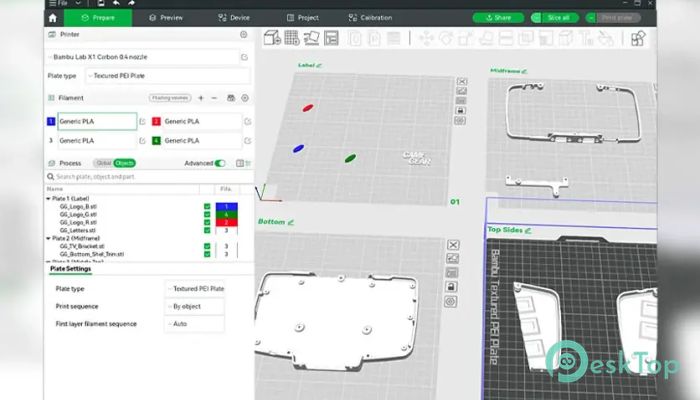The image size is (700, 400).
Task: Click the Auto orient toolbar icon
Action: click(311, 38)
